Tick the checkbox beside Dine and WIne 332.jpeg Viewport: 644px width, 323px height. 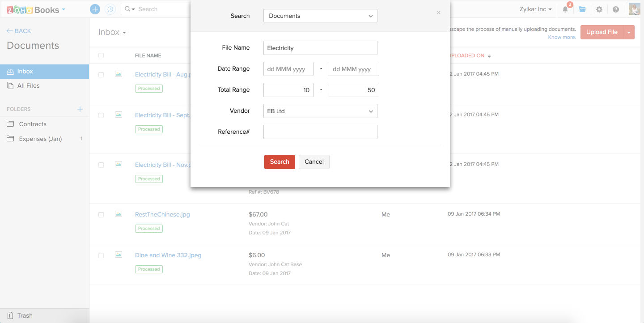(101, 255)
